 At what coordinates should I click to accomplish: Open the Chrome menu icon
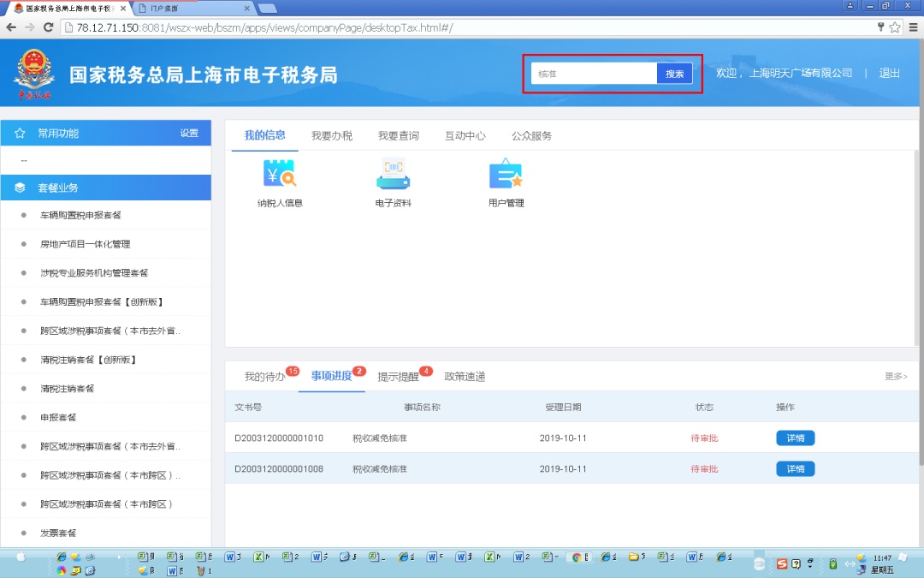(912, 27)
